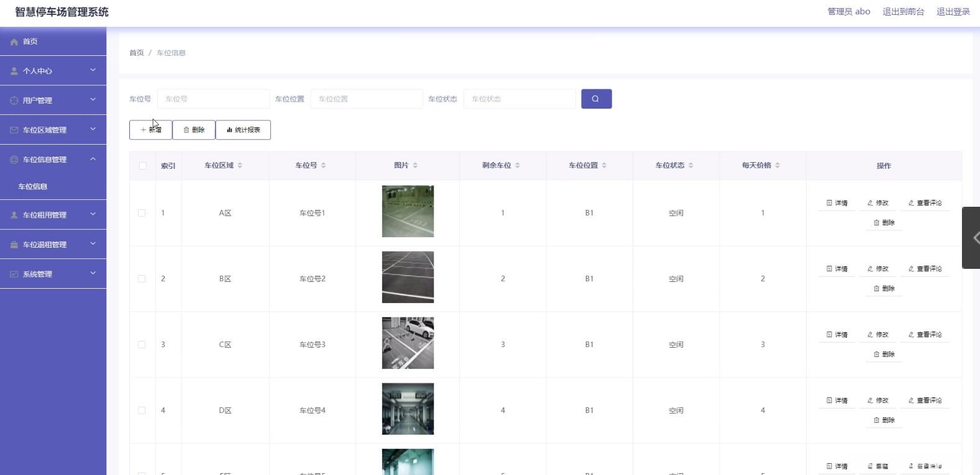Tick the checkbox for row 车位号2
The height and width of the screenshot is (475, 980).
(142, 279)
